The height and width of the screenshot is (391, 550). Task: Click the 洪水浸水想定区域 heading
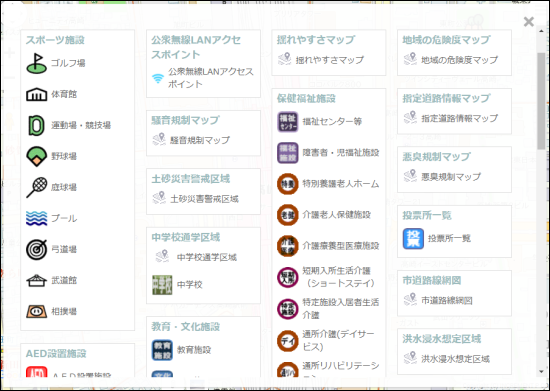pos(442,339)
